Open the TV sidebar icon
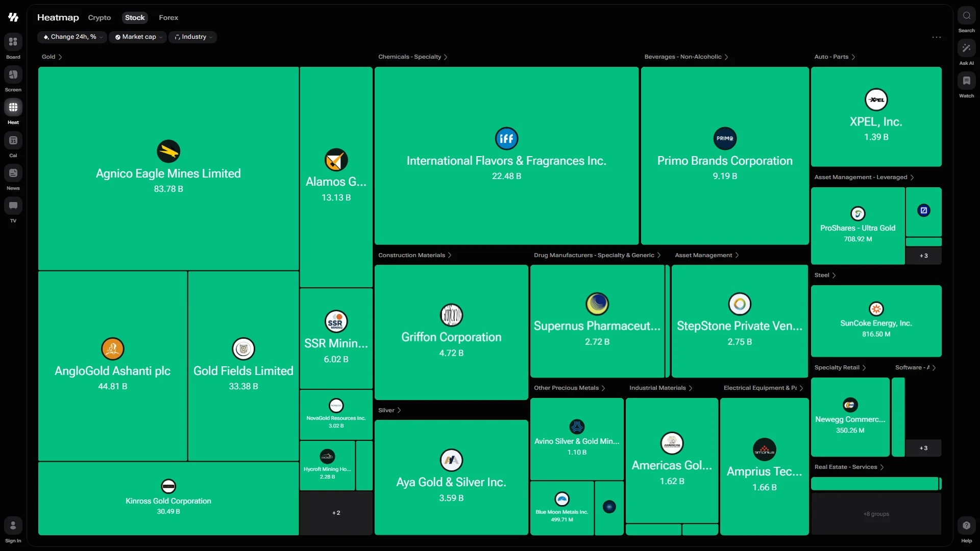 (x=13, y=206)
